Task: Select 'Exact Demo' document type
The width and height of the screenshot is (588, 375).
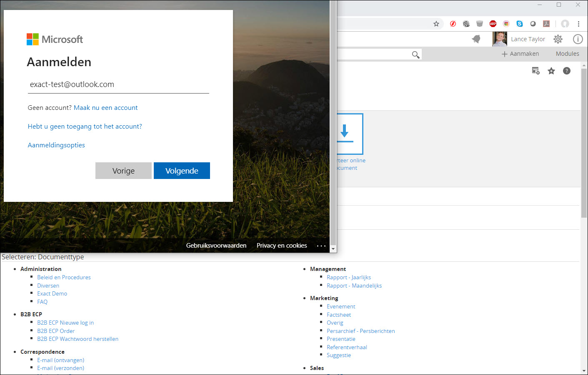Action: pos(52,294)
